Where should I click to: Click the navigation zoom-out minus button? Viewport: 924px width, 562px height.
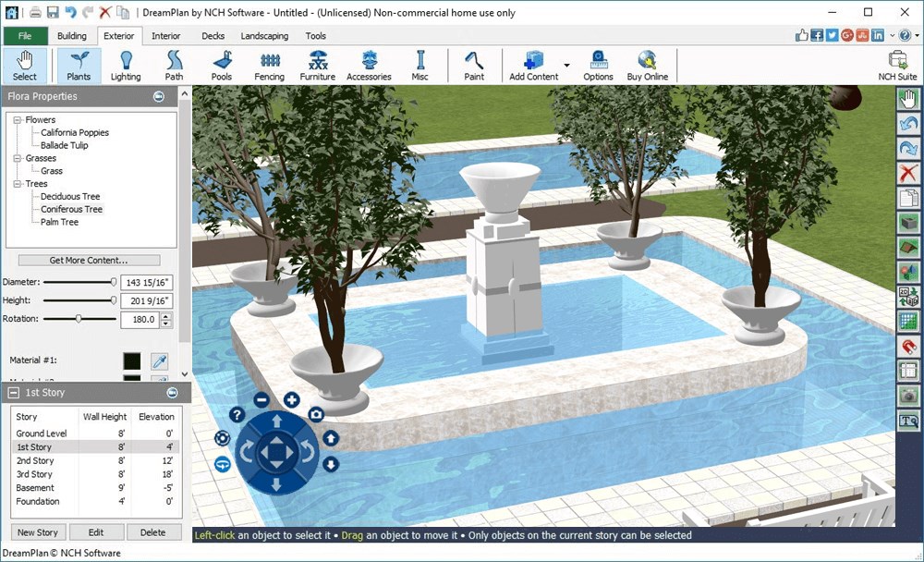261,400
